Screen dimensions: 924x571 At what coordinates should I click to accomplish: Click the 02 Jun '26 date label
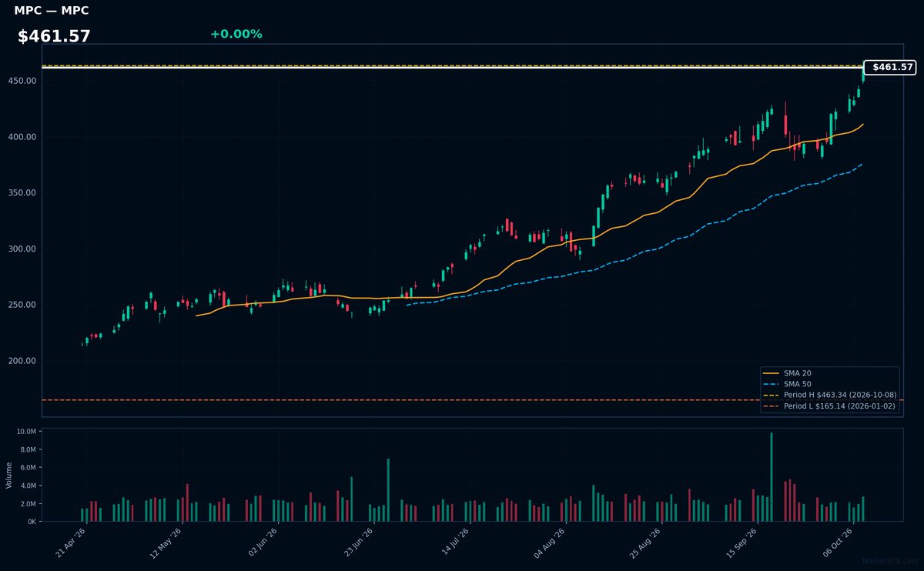tap(262, 543)
